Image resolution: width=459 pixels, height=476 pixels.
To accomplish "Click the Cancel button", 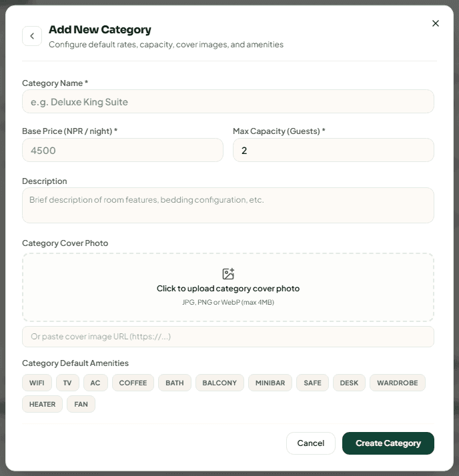I will (x=310, y=443).
